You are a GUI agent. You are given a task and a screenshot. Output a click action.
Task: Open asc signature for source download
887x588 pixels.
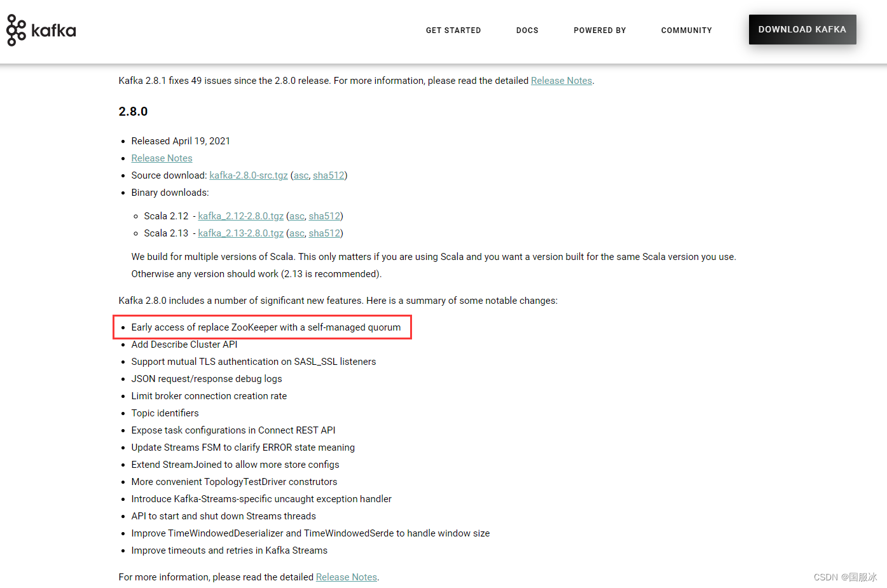(x=301, y=175)
